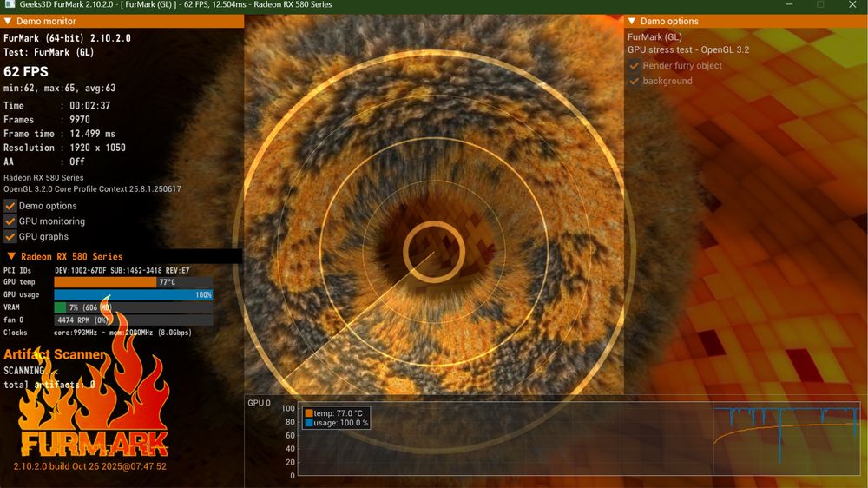Click the OpenGL 3.2.0 Core Profile Context text
The height and width of the screenshot is (488, 868).
(x=93, y=189)
